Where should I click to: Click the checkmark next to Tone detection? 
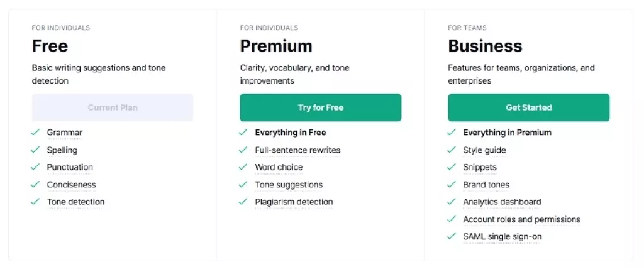tap(36, 202)
